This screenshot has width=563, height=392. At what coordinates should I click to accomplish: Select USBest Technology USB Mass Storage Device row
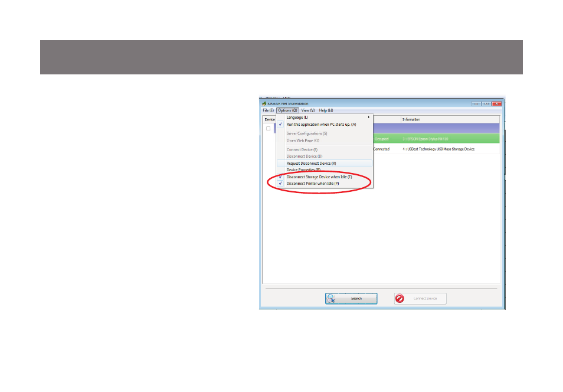coord(436,149)
